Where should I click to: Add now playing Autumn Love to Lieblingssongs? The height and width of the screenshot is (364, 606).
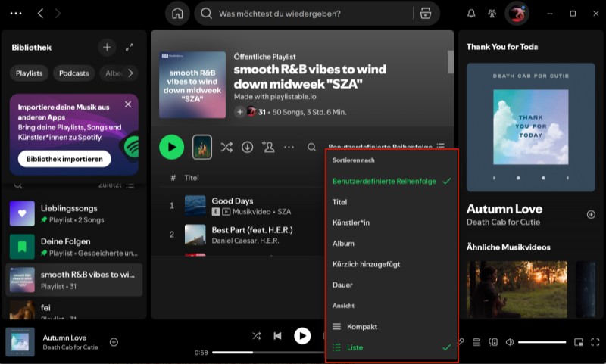pos(114,342)
